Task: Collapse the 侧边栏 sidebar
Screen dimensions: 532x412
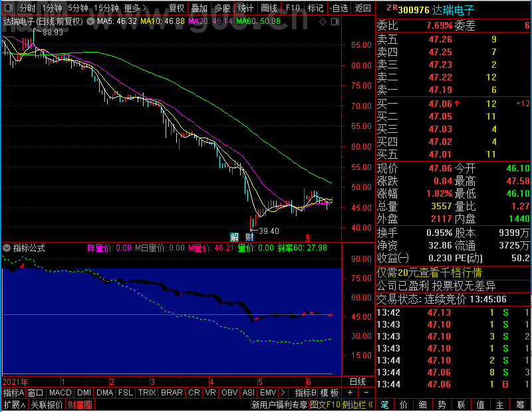Action: pyautogui.click(x=358, y=405)
